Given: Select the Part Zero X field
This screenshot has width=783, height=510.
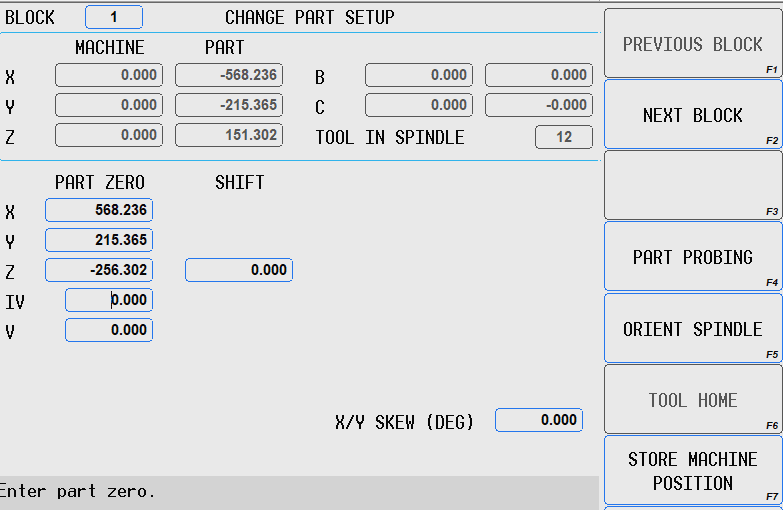Looking at the screenshot, I should [x=99, y=210].
